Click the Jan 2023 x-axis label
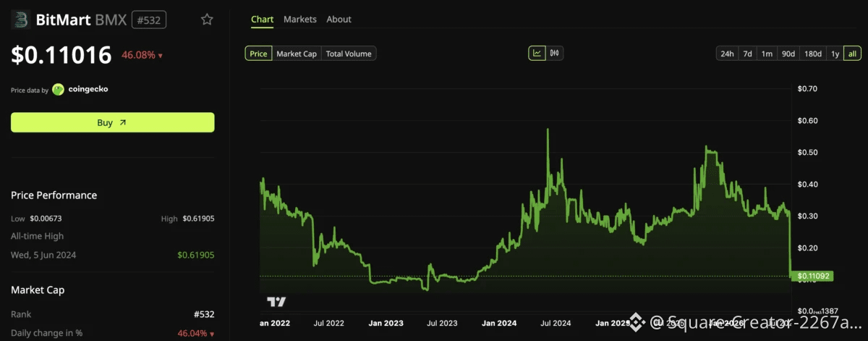This screenshot has width=868, height=341. 387,323
